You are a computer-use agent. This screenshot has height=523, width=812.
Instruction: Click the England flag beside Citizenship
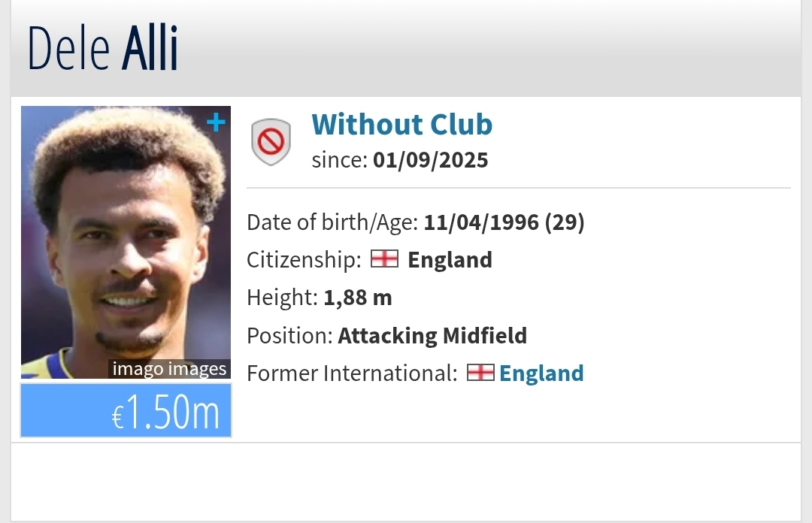384,260
